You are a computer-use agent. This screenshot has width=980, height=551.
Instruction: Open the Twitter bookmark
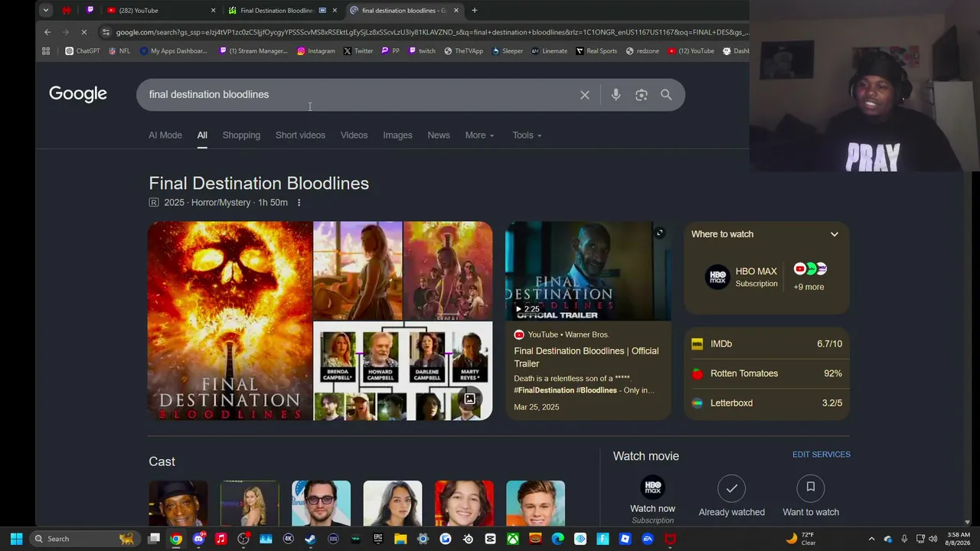pos(358,51)
